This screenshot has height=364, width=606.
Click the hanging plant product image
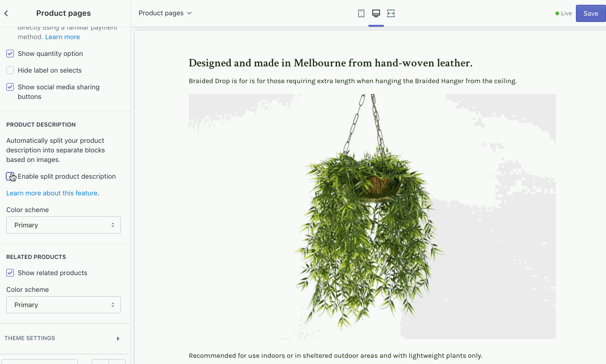pos(372,216)
